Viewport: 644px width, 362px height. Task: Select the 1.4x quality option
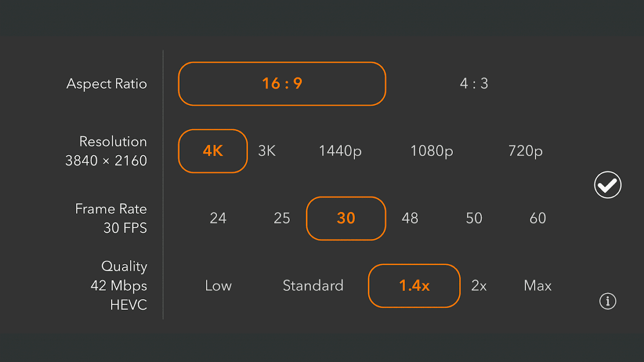[414, 286]
